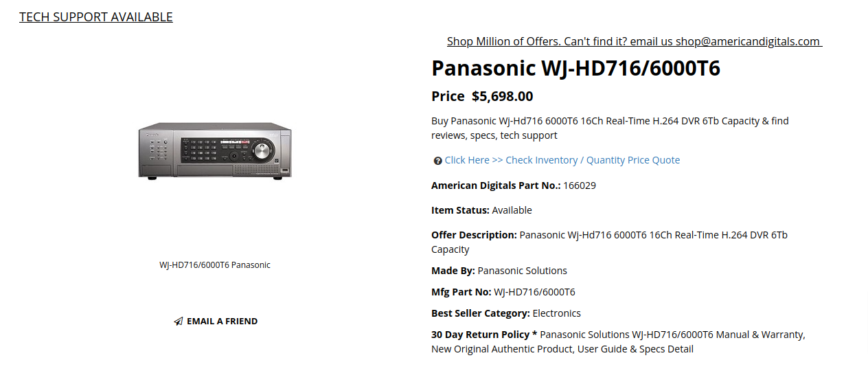Click the part number 166029
The width and height of the screenshot is (868, 371).
[x=579, y=185]
